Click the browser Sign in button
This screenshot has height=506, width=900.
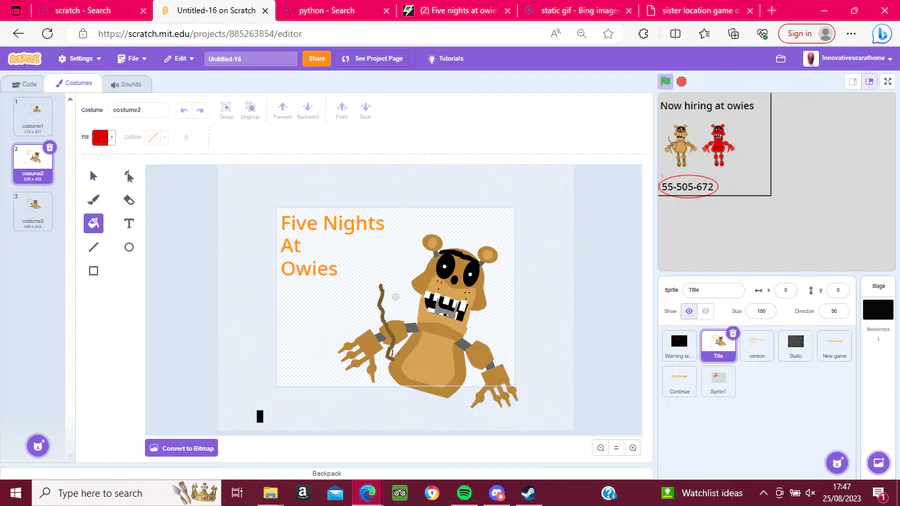[806, 33]
